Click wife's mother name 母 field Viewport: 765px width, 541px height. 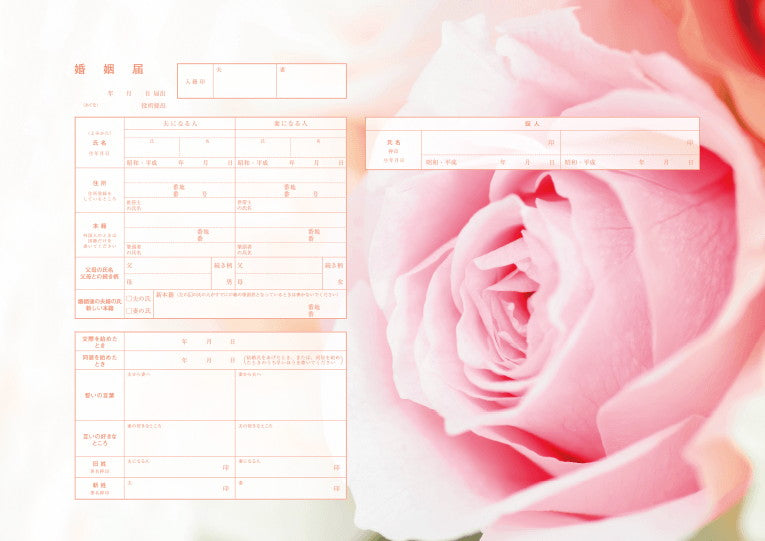click(282, 282)
